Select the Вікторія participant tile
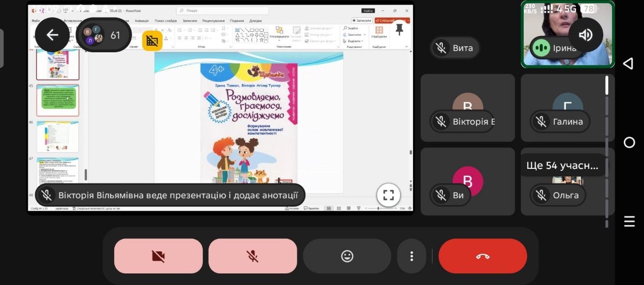644x285 pixels. tap(467, 108)
